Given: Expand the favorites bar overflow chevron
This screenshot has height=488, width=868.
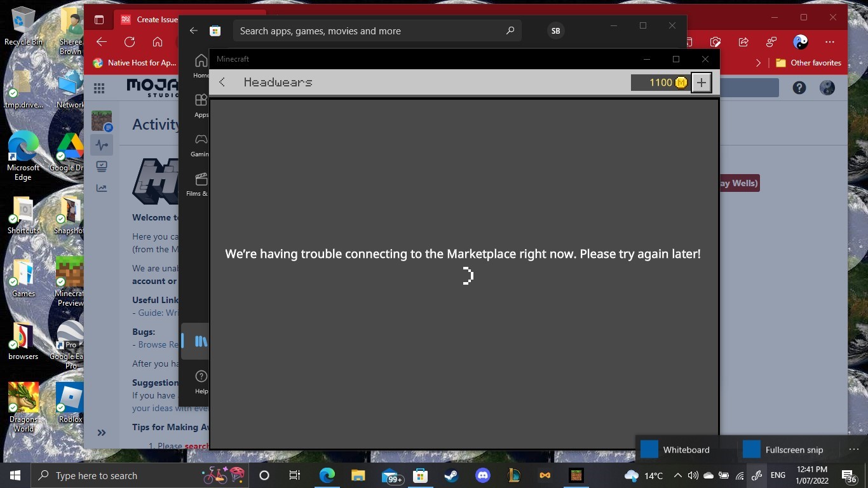Looking at the screenshot, I should (x=758, y=63).
